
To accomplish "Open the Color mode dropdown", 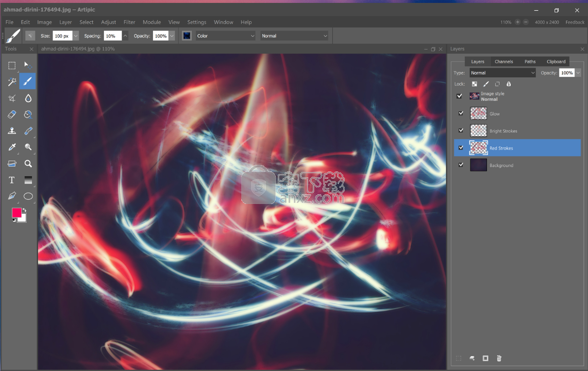I will click(x=225, y=36).
